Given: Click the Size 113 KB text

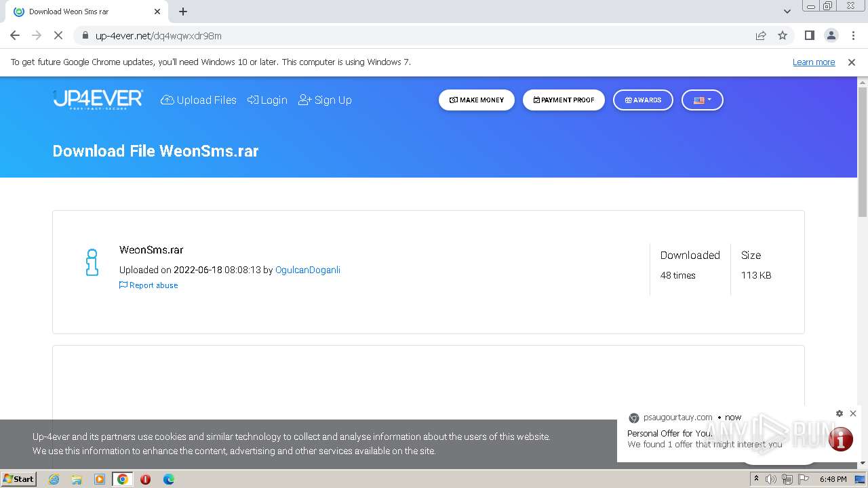Looking at the screenshot, I should point(756,265).
